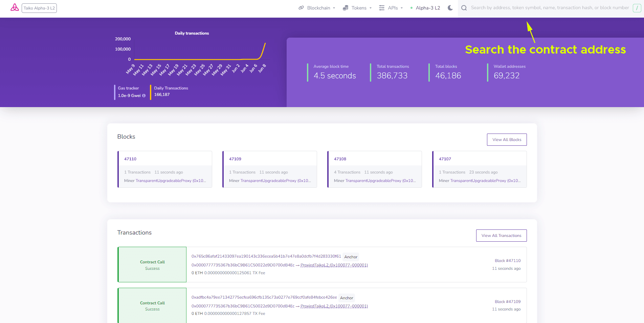Open Block #47110 link in transactions
The image size is (644, 323).
[x=508, y=261]
